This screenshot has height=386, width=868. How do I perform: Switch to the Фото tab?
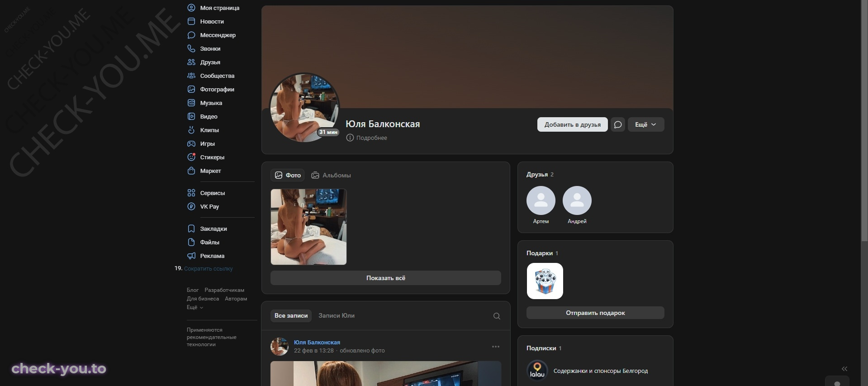(288, 175)
